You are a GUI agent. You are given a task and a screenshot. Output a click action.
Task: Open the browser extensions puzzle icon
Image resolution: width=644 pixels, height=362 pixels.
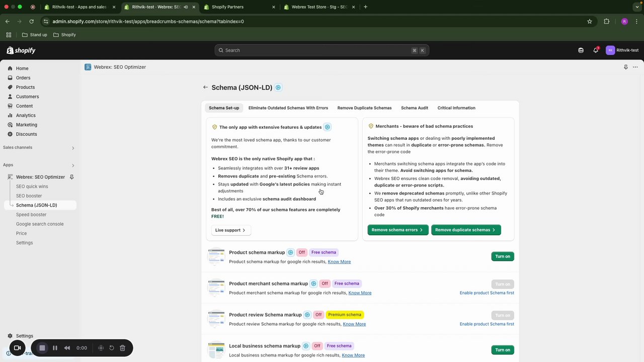(x=606, y=22)
